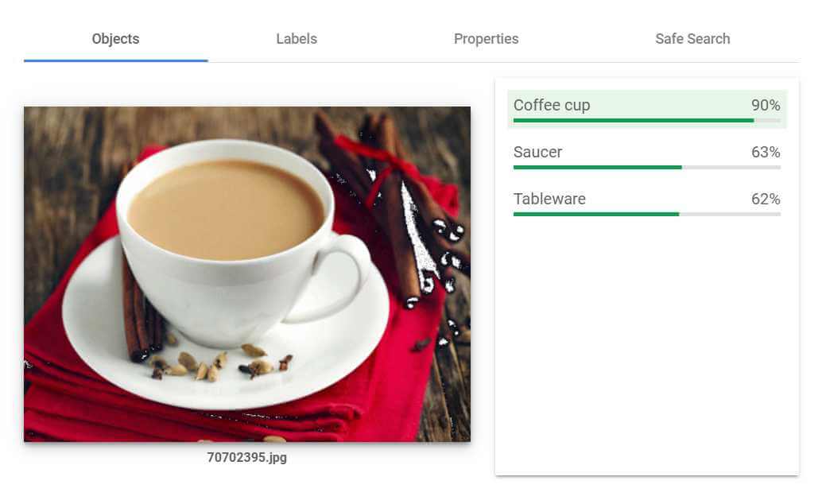The width and height of the screenshot is (826, 504).
Task: Click the Tableware confidence bar
Action: coord(647,215)
